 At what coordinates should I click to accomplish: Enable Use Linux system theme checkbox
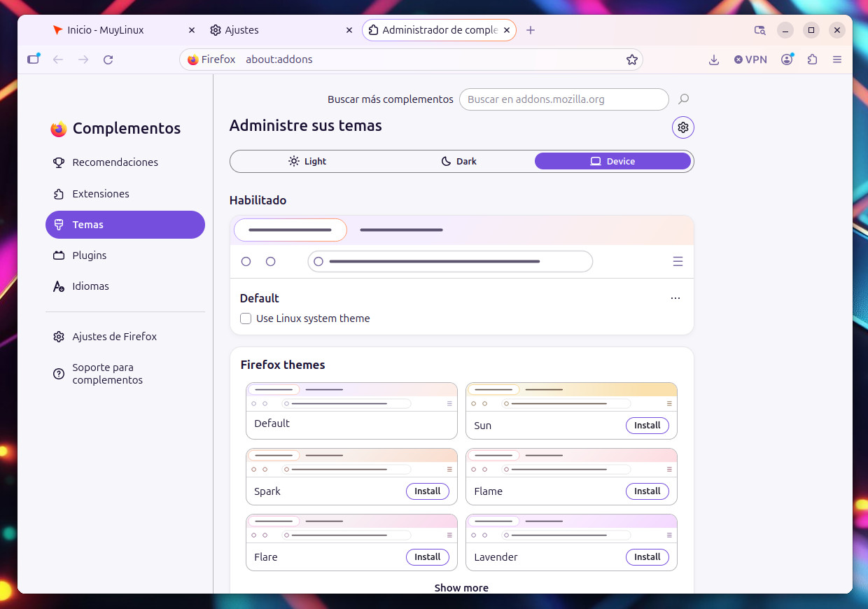[x=246, y=318]
